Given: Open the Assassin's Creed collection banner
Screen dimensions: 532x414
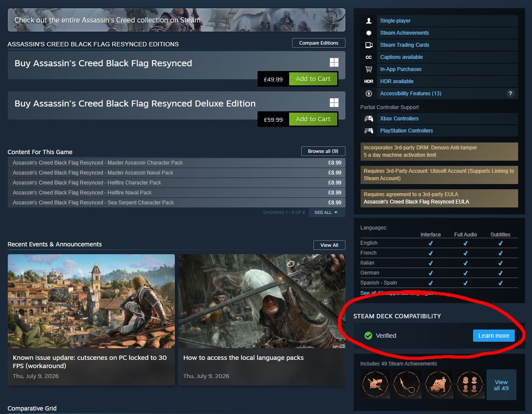Looking at the screenshot, I should (x=177, y=20).
